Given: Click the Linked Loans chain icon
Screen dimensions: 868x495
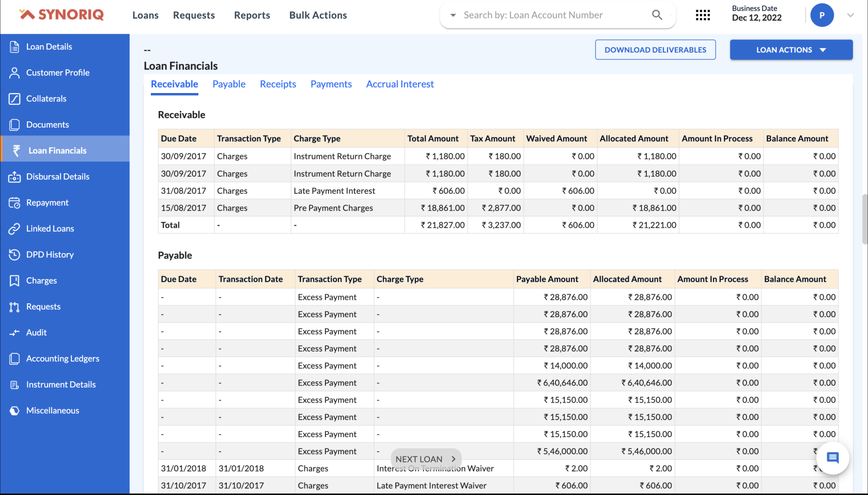Looking at the screenshot, I should pos(14,228).
